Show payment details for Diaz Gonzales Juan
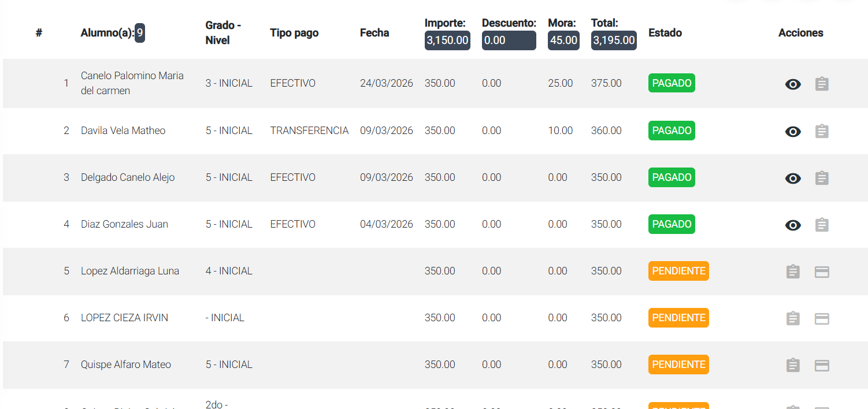This screenshot has height=409, width=868. pyautogui.click(x=793, y=225)
